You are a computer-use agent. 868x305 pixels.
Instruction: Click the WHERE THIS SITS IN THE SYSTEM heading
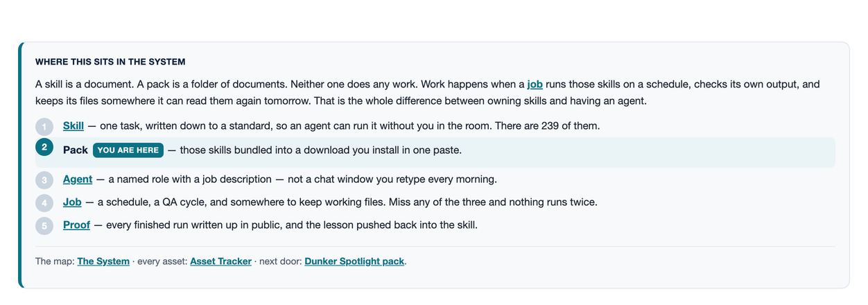pyautogui.click(x=110, y=62)
